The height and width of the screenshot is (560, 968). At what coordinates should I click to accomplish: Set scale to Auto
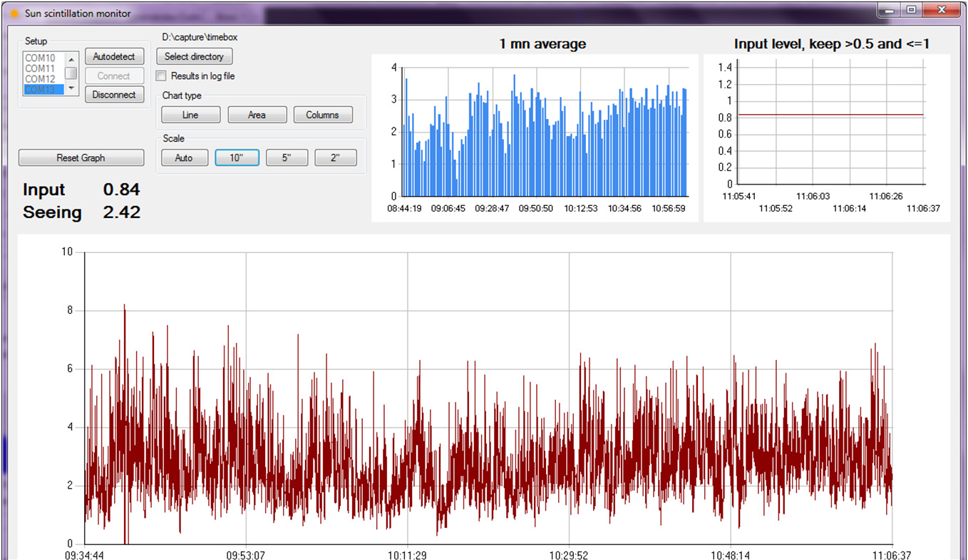click(x=184, y=157)
